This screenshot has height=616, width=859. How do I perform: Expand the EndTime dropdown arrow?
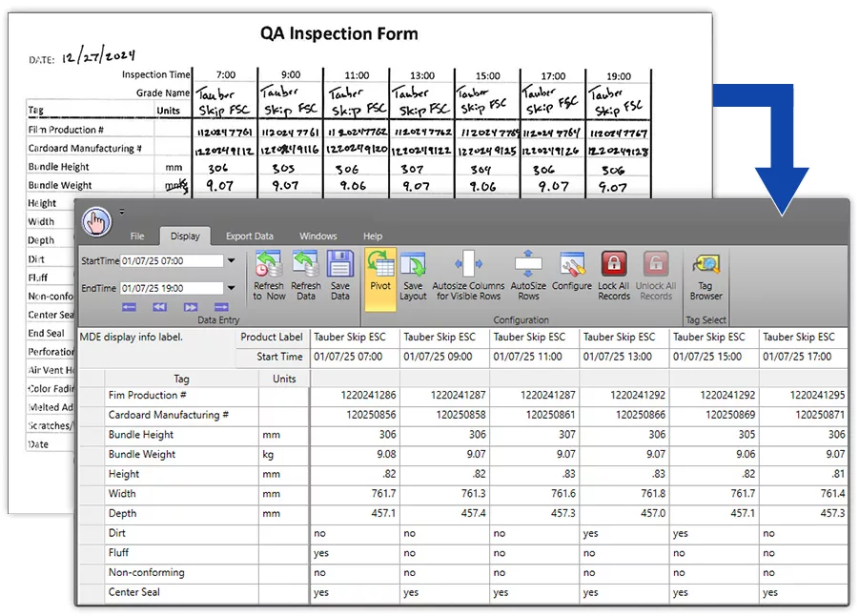click(231, 288)
